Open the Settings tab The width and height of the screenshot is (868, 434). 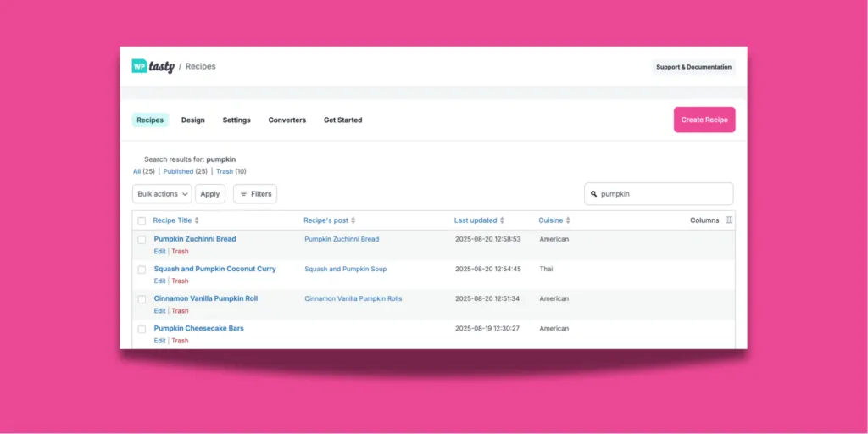coord(236,120)
